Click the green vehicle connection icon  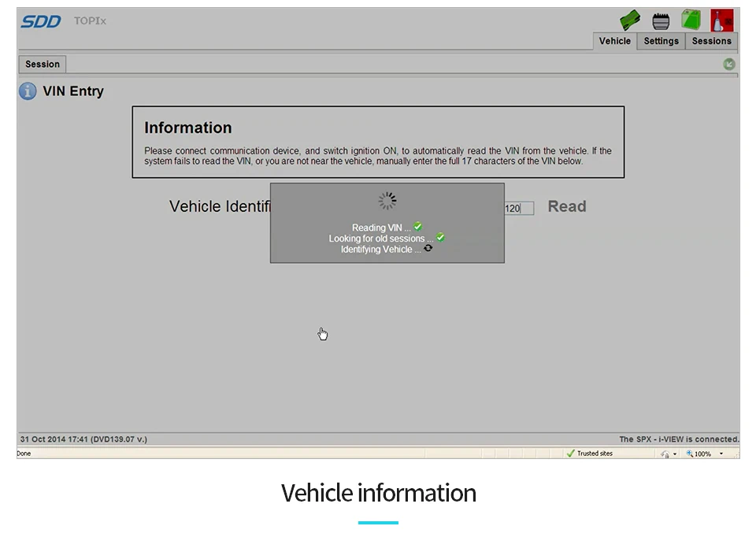point(630,20)
